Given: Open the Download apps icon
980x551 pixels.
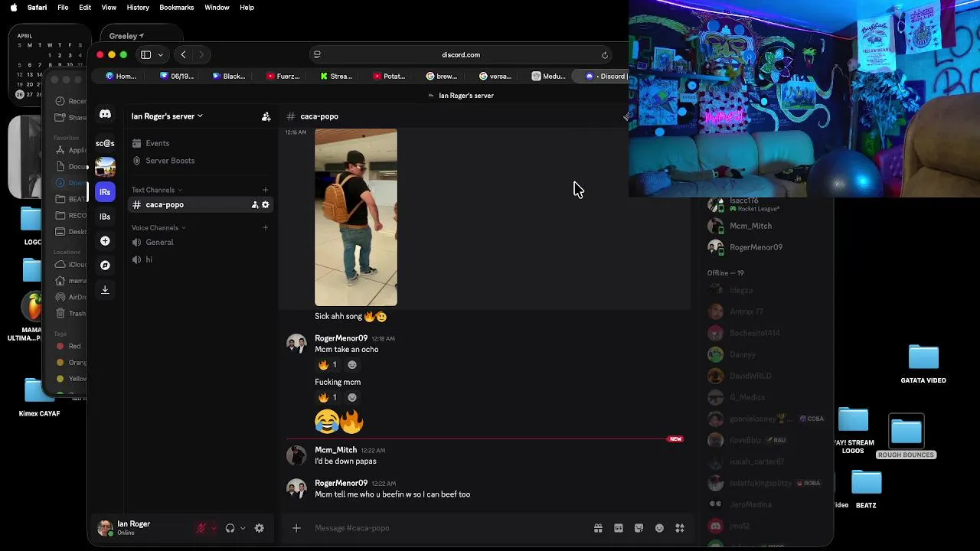Looking at the screenshot, I should click(x=105, y=290).
